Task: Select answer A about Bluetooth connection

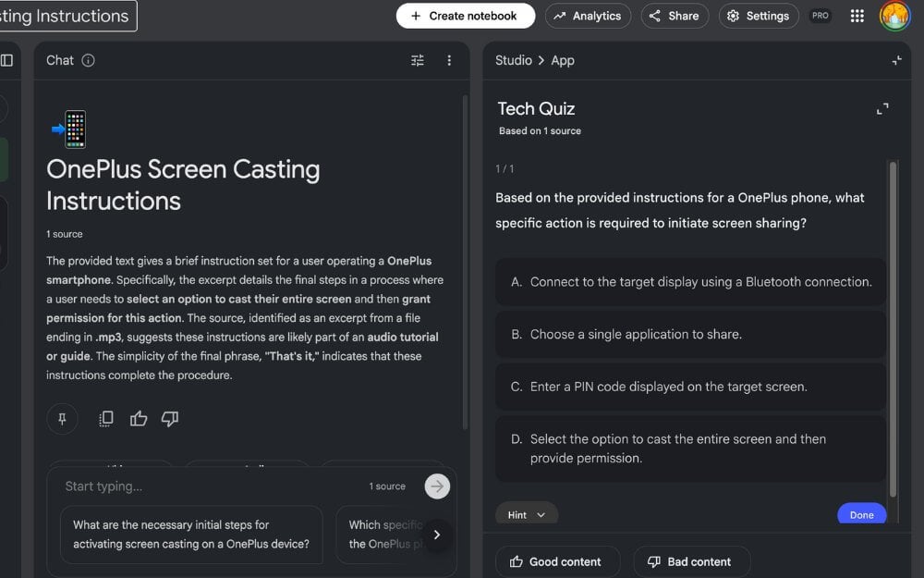Action: click(x=690, y=282)
